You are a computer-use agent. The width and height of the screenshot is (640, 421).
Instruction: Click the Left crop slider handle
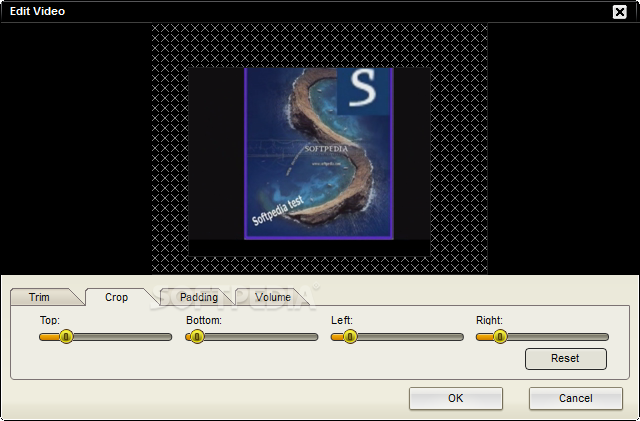[x=350, y=337]
